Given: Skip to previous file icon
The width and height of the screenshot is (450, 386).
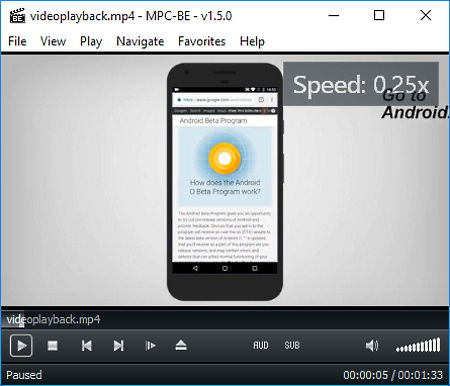Looking at the screenshot, I should 87,346.
